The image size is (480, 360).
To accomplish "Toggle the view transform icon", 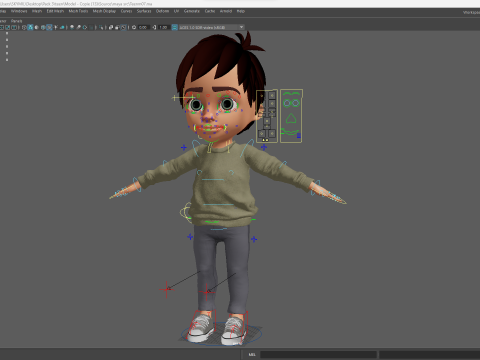I will [x=175, y=27].
